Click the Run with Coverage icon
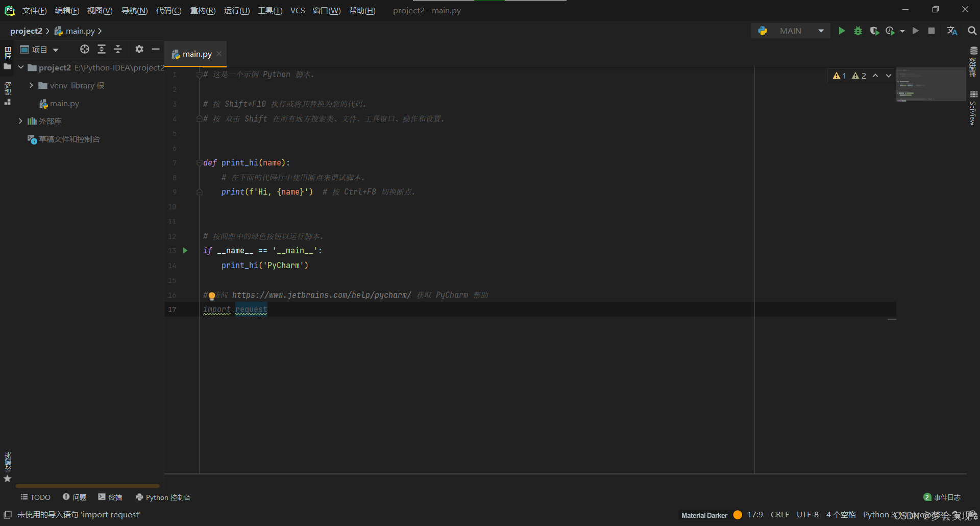This screenshot has width=980, height=526. 874,31
